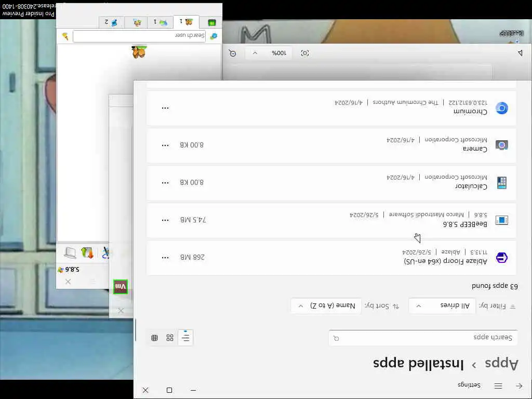Click the up-down arrows transfer icon in BeeBEEP
The width and height of the screenshot is (532, 399).
coord(87,252)
